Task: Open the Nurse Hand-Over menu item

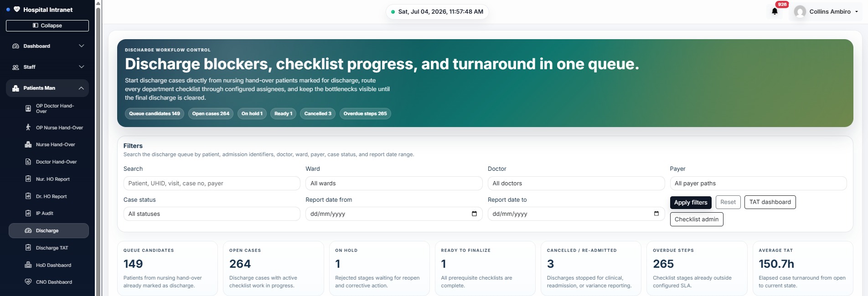Action: (x=49, y=144)
